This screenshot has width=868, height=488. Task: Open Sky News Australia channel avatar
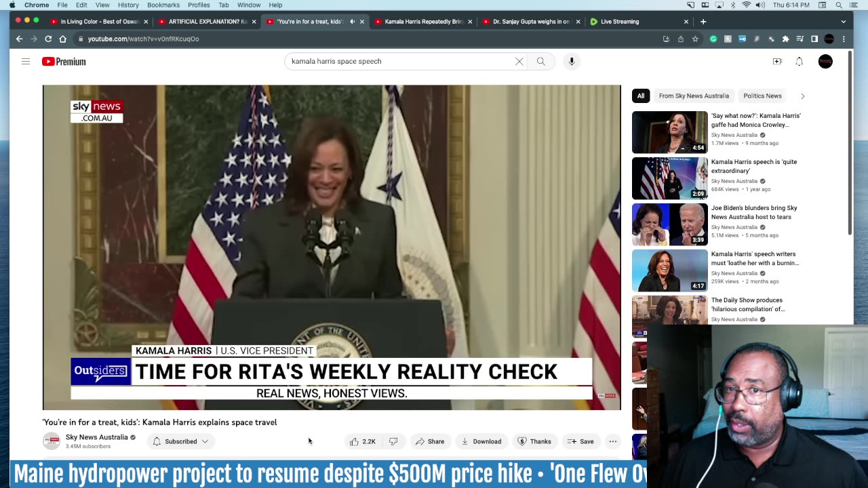[x=52, y=441]
